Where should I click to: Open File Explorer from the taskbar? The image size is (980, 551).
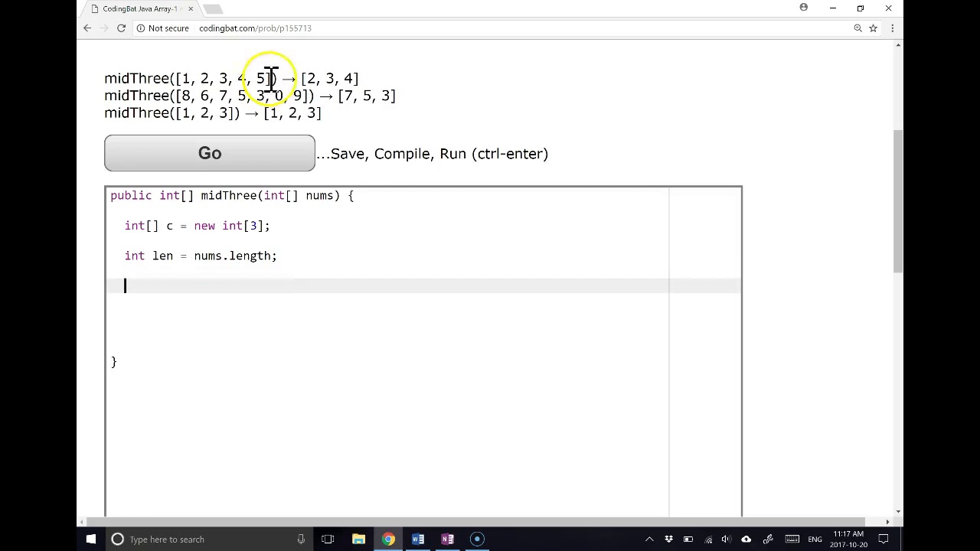tap(358, 540)
